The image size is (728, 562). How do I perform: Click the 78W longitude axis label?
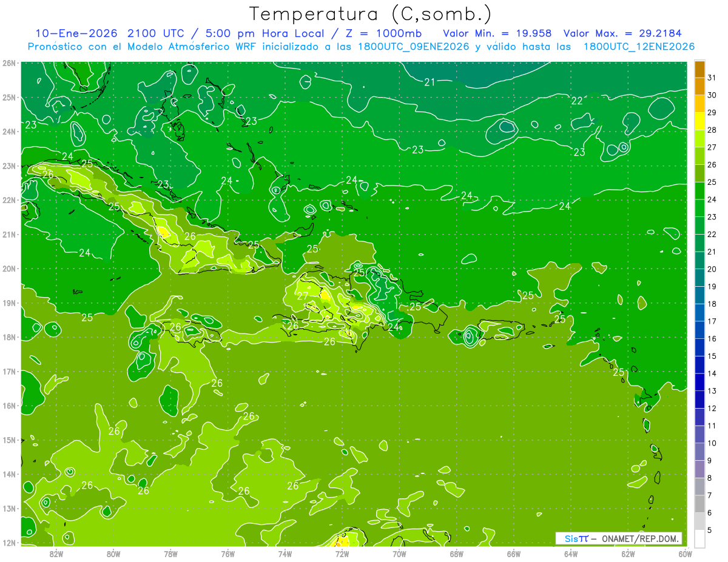click(170, 554)
